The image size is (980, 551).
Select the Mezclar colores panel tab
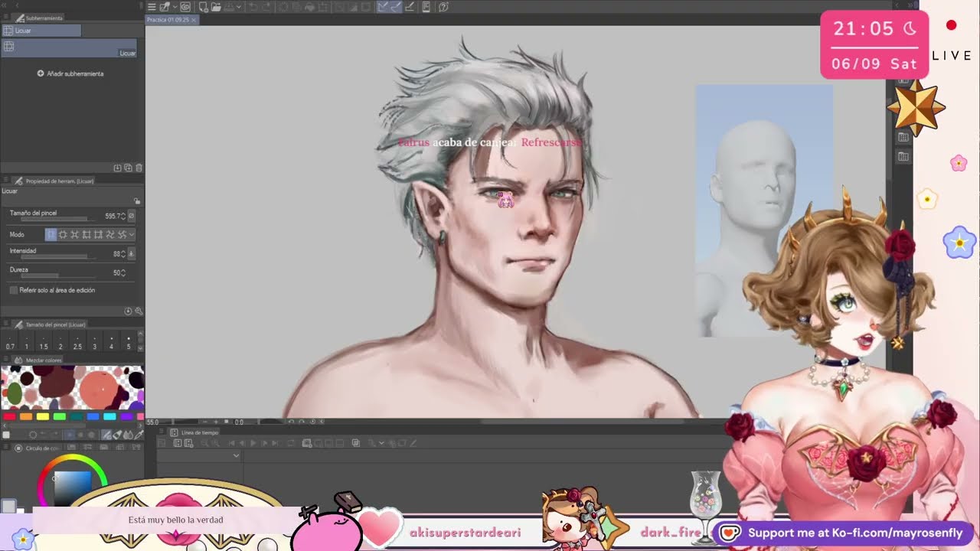click(38, 360)
